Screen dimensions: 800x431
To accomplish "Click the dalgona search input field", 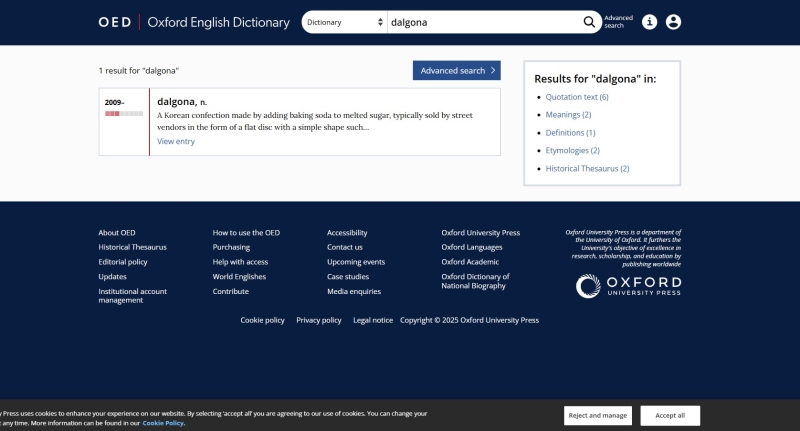I will point(484,22).
